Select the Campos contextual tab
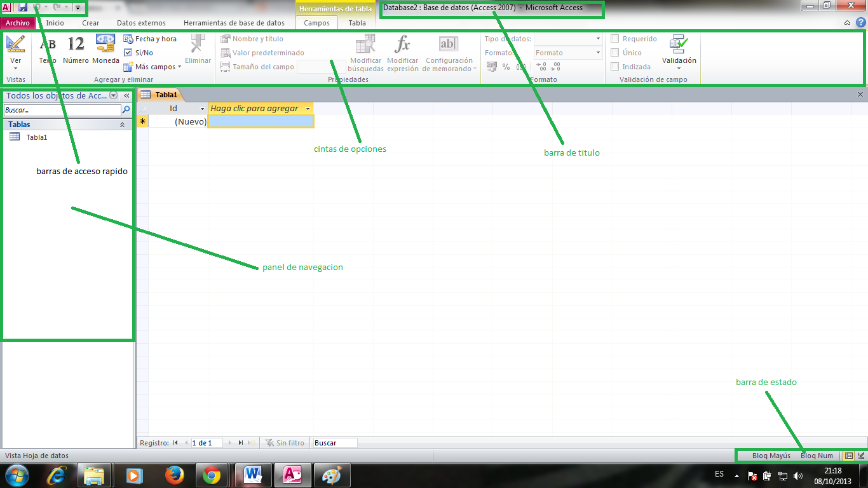The width and height of the screenshot is (868, 488). coord(317,23)
